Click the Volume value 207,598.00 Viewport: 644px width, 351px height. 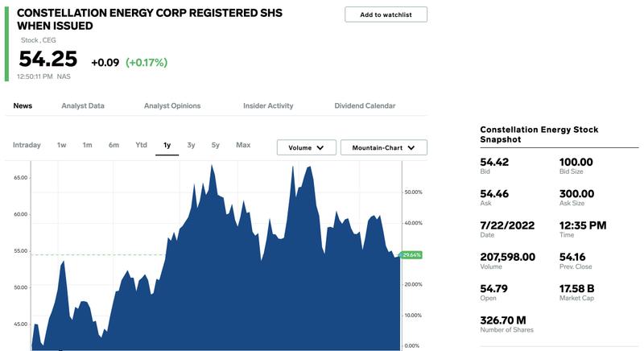click(x=508, y=257)
